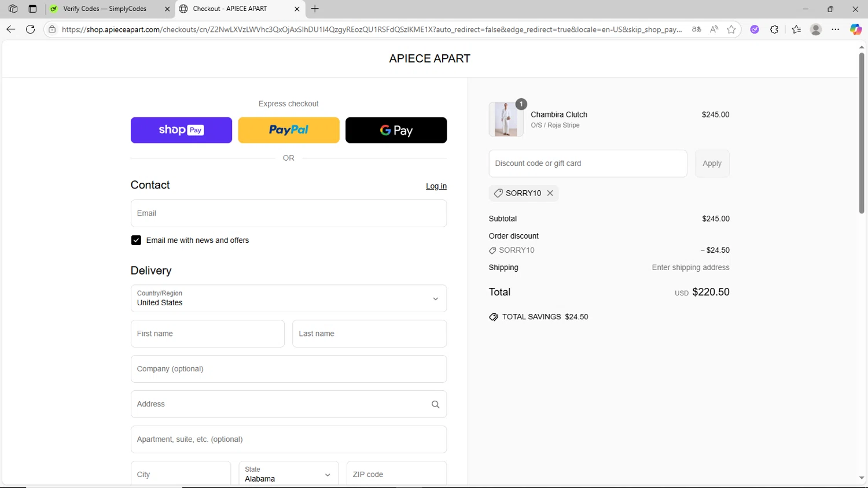
Task: Uncheck Email me with news and offers
Action: coord(136,240)
